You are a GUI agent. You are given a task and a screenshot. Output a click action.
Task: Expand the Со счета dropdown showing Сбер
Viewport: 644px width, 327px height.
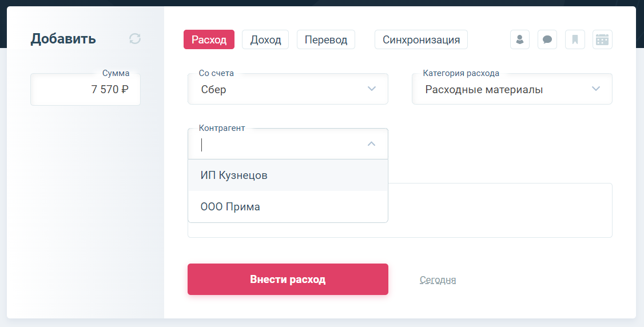pos(288,89)
